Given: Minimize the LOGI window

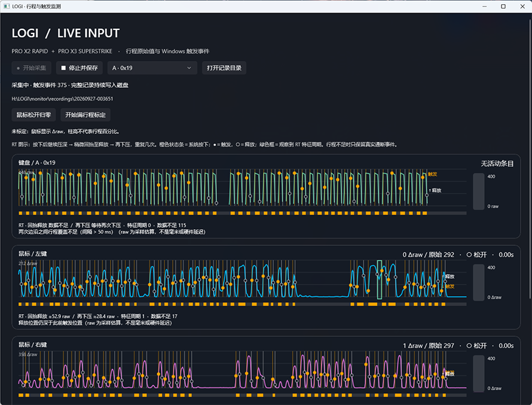Looking at the screenshot, I should [485, 7].
